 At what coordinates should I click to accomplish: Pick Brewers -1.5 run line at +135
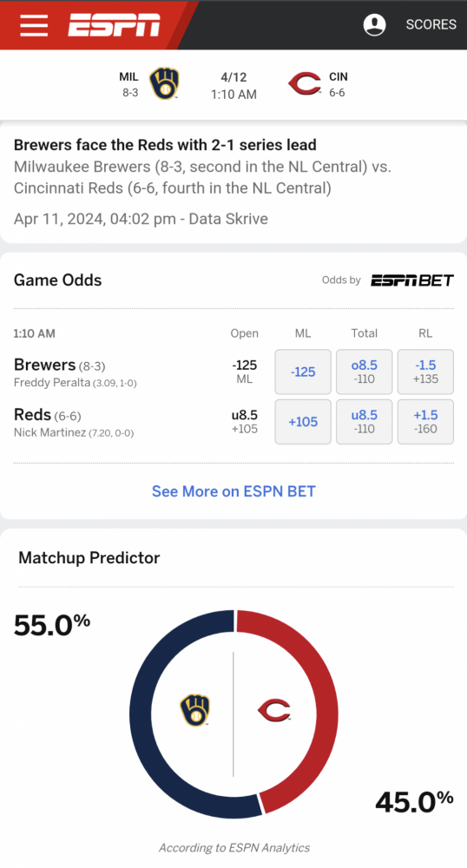click(425, 372)
